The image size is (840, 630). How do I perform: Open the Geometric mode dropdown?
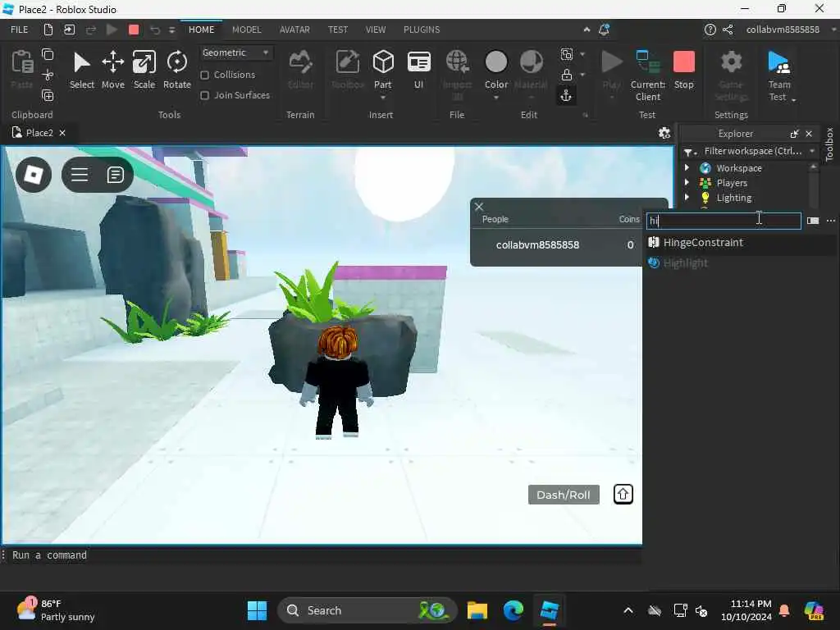click(x=235, y=52)
